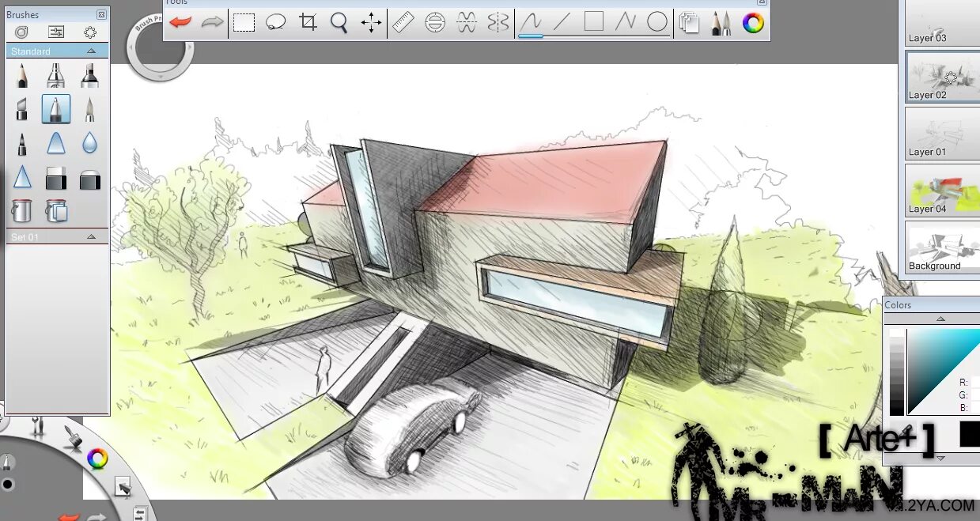Open the Brush library ring icon
Screen dimensions: 980x521
21,32
